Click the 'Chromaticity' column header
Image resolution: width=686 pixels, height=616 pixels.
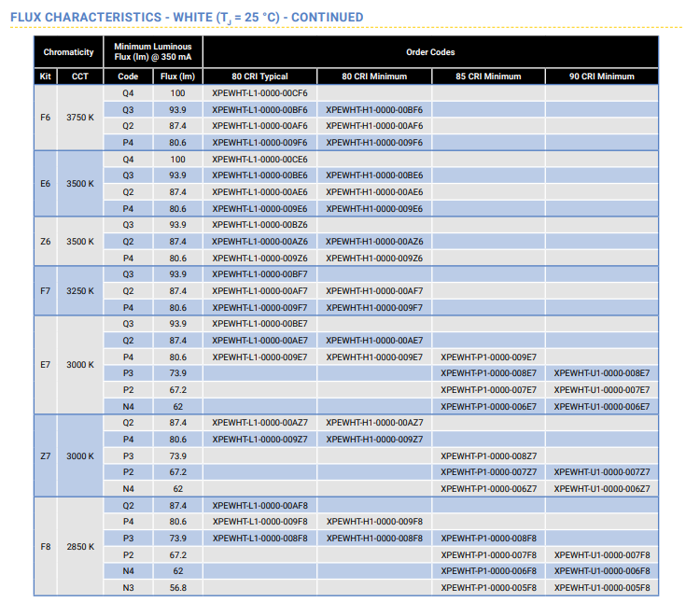pyautogui.click(x=69, y=52)
